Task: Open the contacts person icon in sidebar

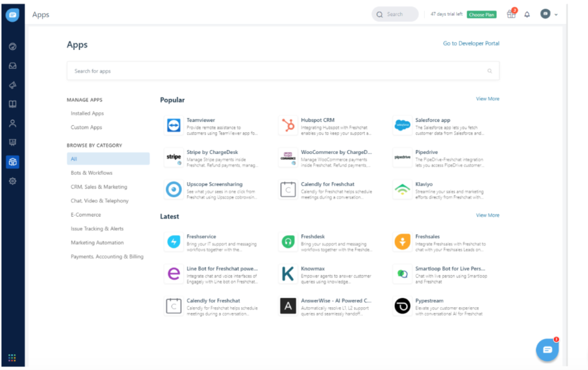Action: point(13,123)
